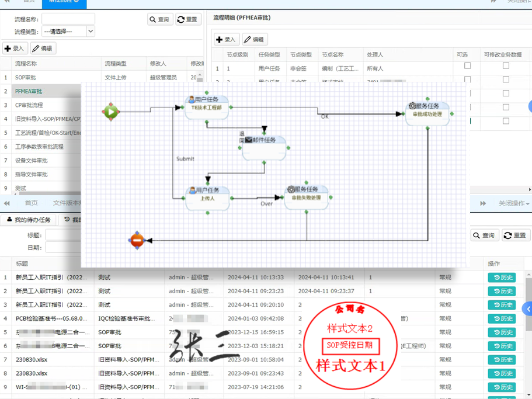
Task: Click the red end event node
Action: (137, 240)
